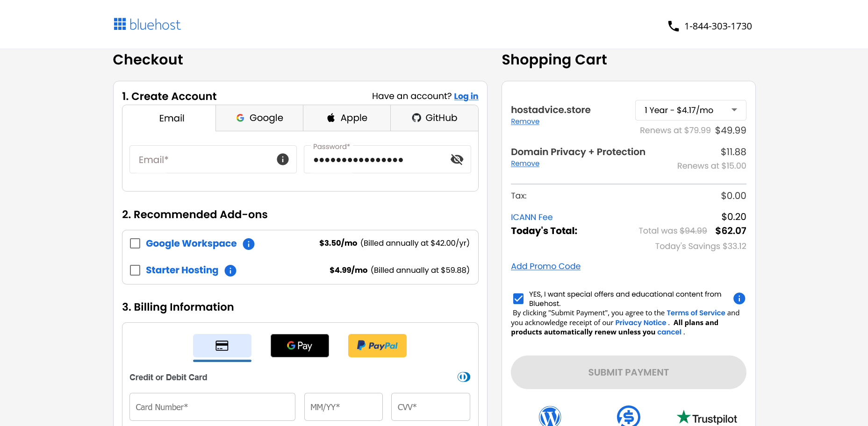Switch to the GitHub sign-up tab
868x426 pixels.
434,118
